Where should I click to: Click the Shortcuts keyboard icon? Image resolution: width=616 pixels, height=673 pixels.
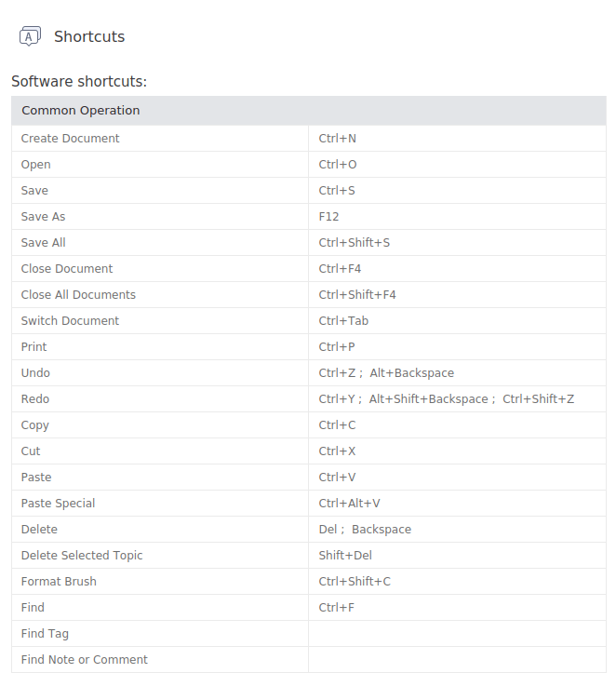[x=30, y=36]
